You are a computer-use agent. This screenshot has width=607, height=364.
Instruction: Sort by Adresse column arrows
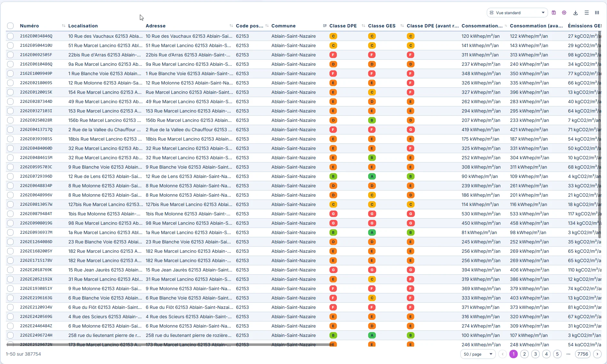(231, 26)
